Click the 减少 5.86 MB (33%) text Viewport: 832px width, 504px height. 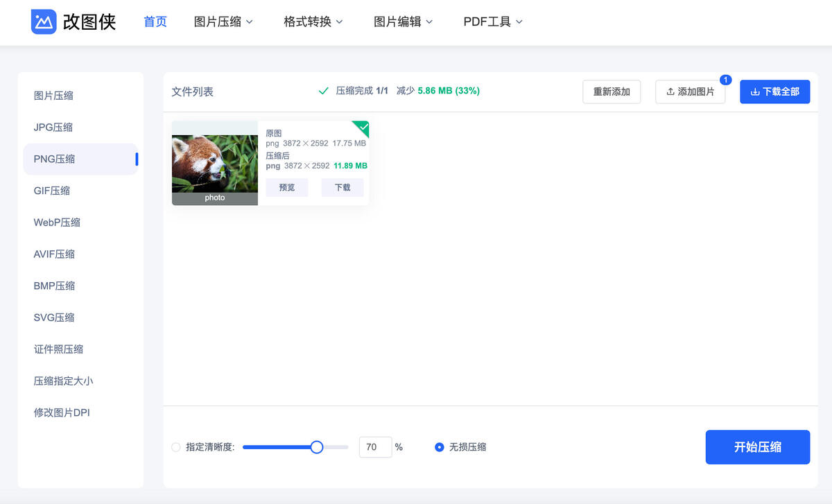click(x=438, y=91)
